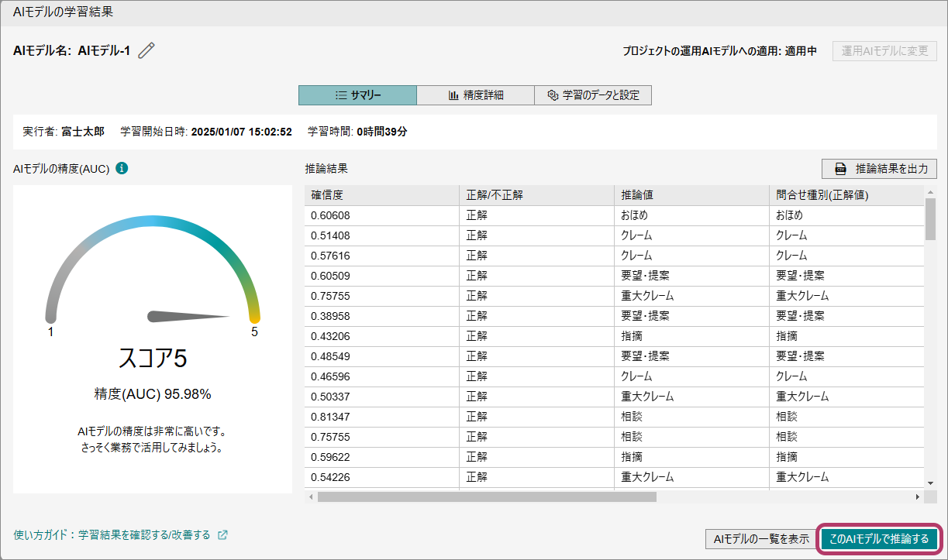Select the cell with 確信度 0.48549

[381, 356]
